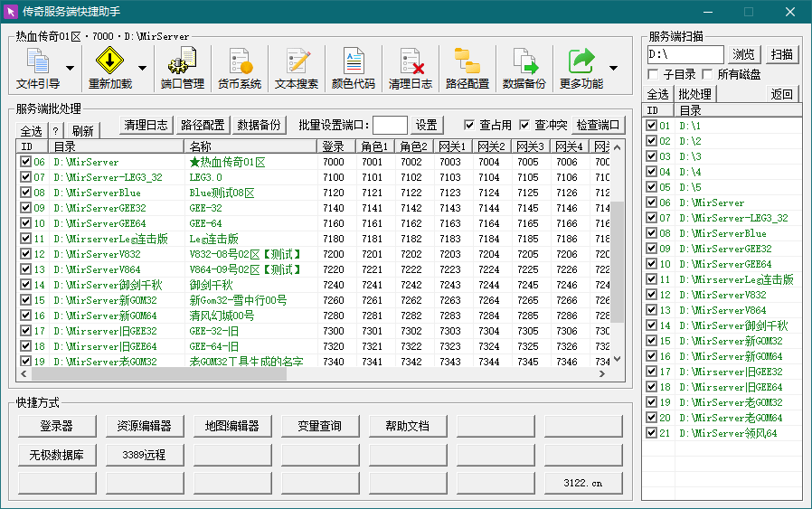Enable the 子目录 subdirectory checkbox
The width and height of the screenshot is (812, 509).
tap(654, 74)
